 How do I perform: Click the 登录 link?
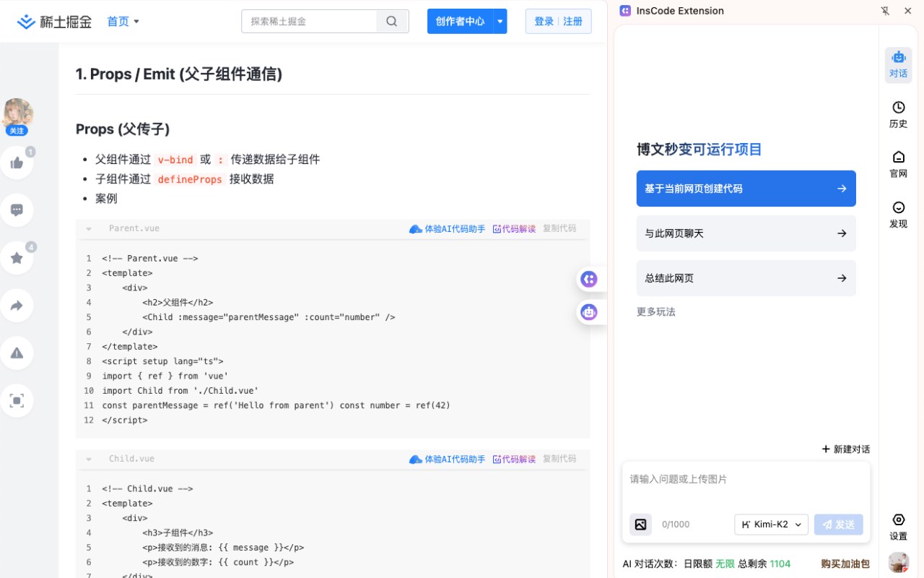pyautogui.click(x=544, y=22)
